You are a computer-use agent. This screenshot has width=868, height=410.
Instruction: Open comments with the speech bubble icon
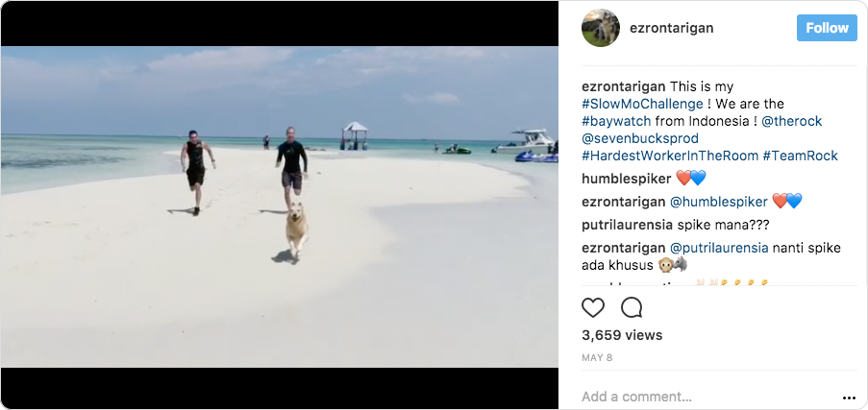[x=632, y=308]
